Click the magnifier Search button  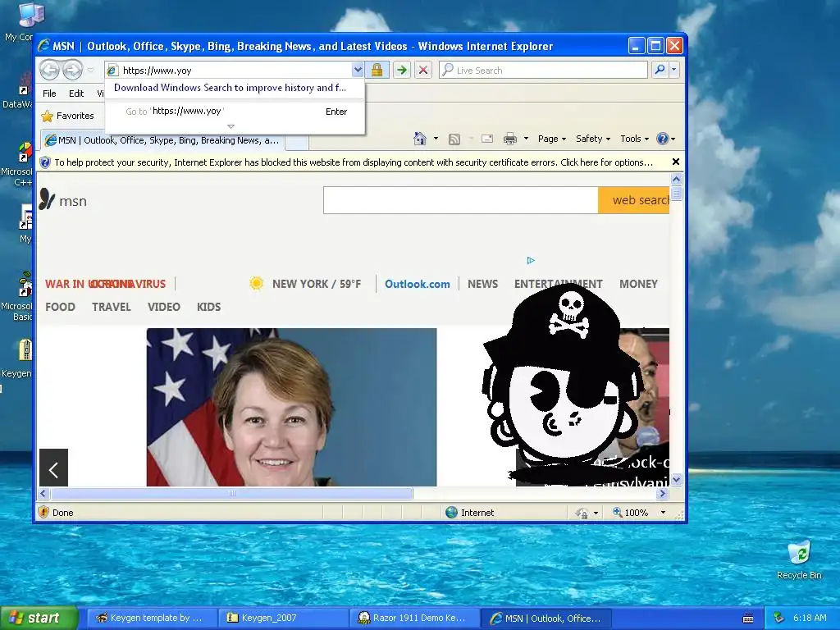coord(660,71)
